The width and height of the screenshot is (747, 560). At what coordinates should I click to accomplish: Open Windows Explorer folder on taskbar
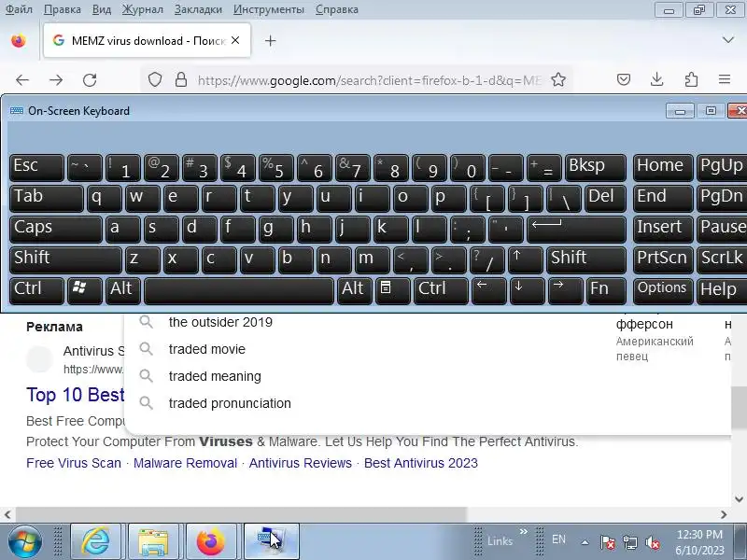click(153, 541)
